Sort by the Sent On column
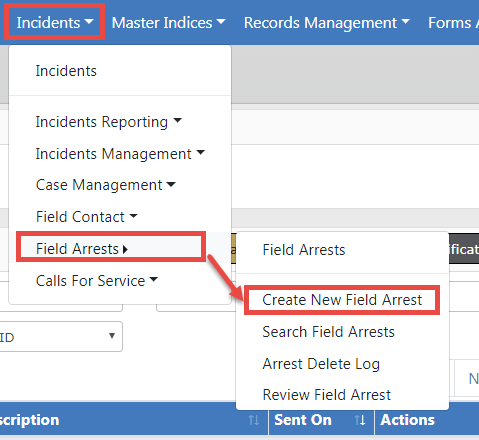Viewport: 479px width, 440px height. point(321,420)
